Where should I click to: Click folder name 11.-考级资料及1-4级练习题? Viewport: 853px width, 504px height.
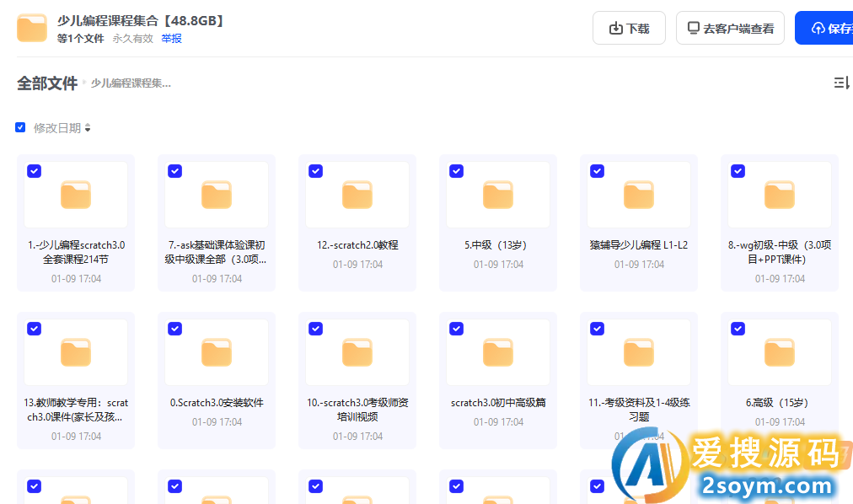click(639, 410)
